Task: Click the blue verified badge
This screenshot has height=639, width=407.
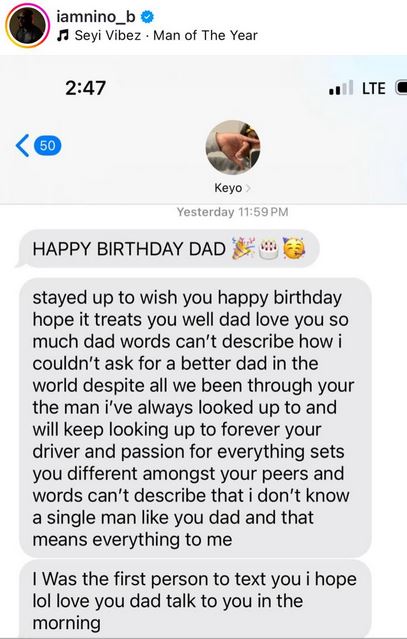Action: (x=147, y=17)
